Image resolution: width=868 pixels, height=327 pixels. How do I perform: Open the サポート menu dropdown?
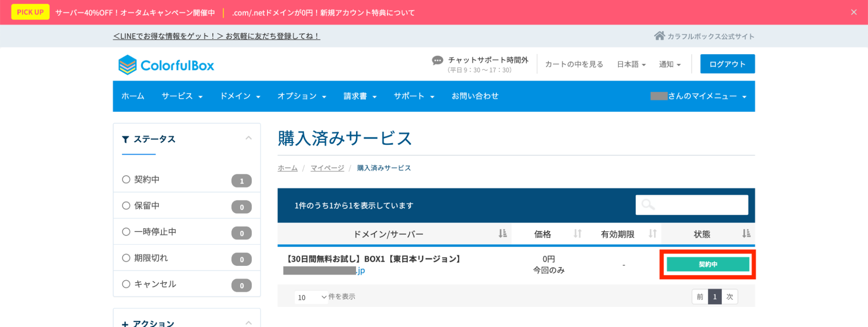[414, 96]
